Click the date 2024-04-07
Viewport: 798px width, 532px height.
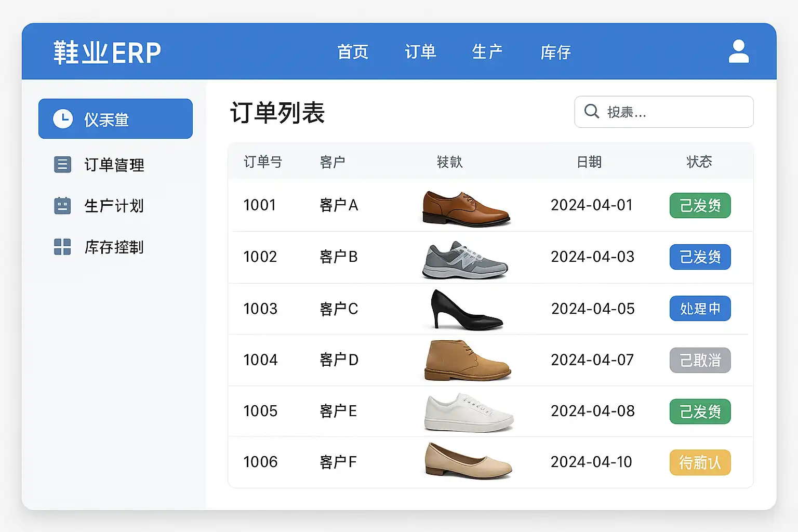[x=592, y=360]
